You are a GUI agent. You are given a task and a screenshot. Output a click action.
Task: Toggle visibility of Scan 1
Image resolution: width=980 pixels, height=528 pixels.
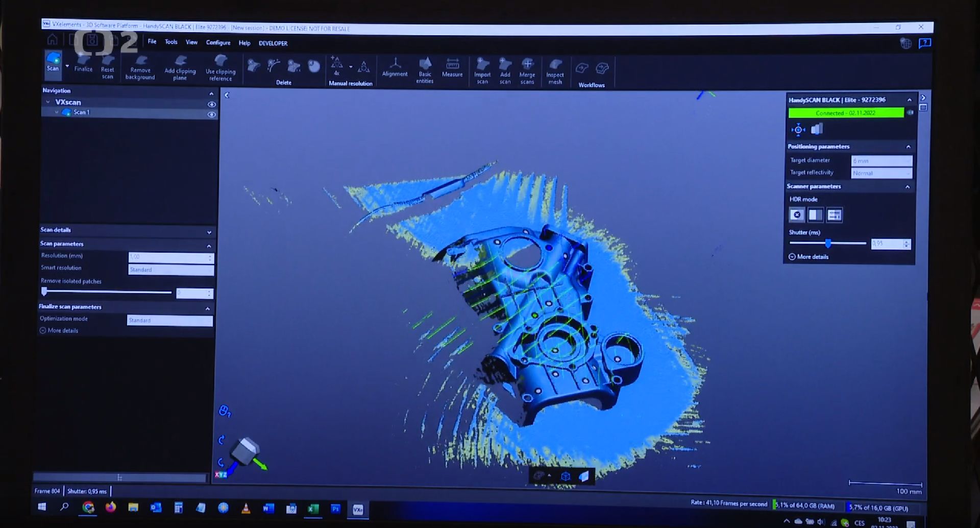(211, 114)
